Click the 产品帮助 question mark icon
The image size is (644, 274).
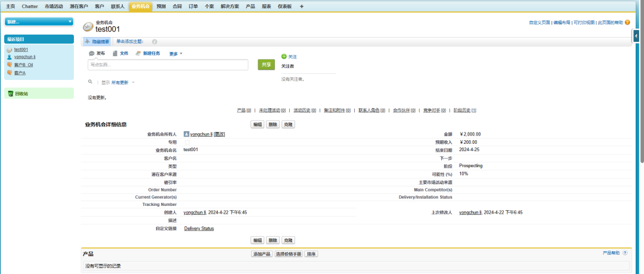(625, 253)
